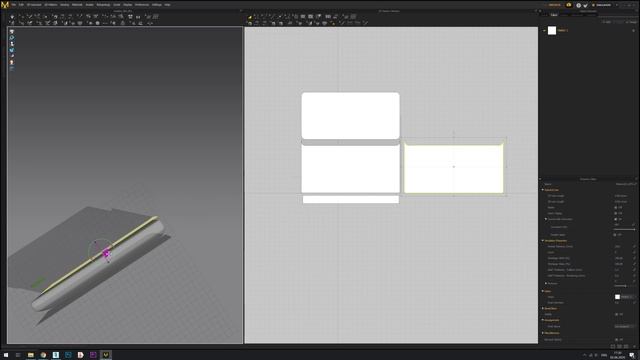
Task: Click the Edit Sewing icon in 2D toolbar
Action: 250,23
